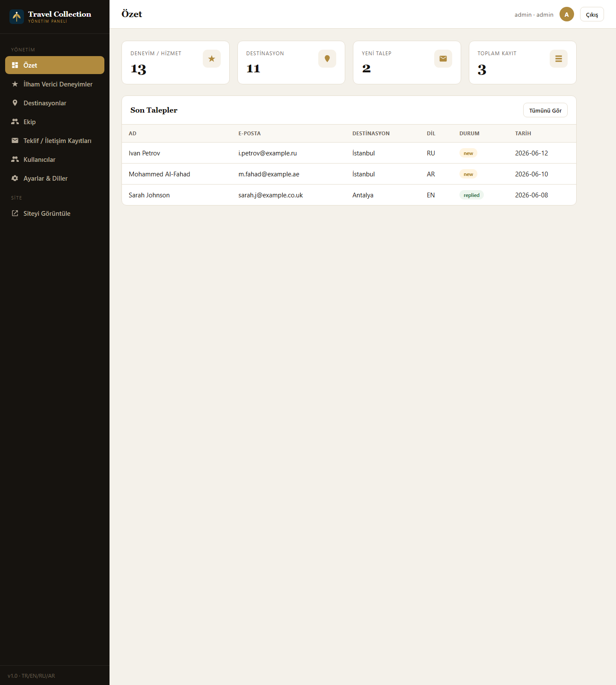
Task: Click the pin icon in Destinasyon card
Action: click(327, 59)
